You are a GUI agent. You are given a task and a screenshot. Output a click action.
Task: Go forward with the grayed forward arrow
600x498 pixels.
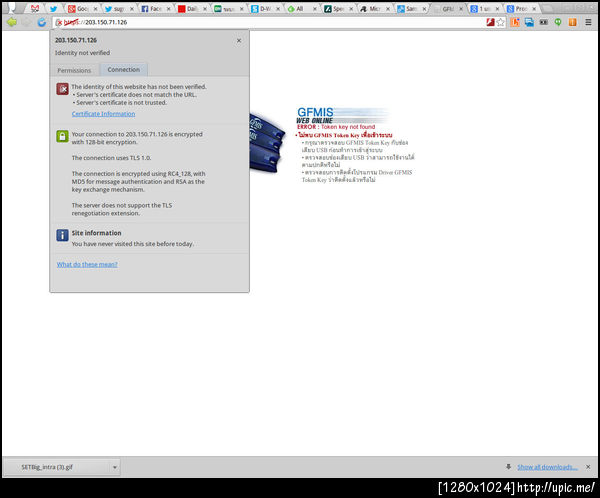27,22
